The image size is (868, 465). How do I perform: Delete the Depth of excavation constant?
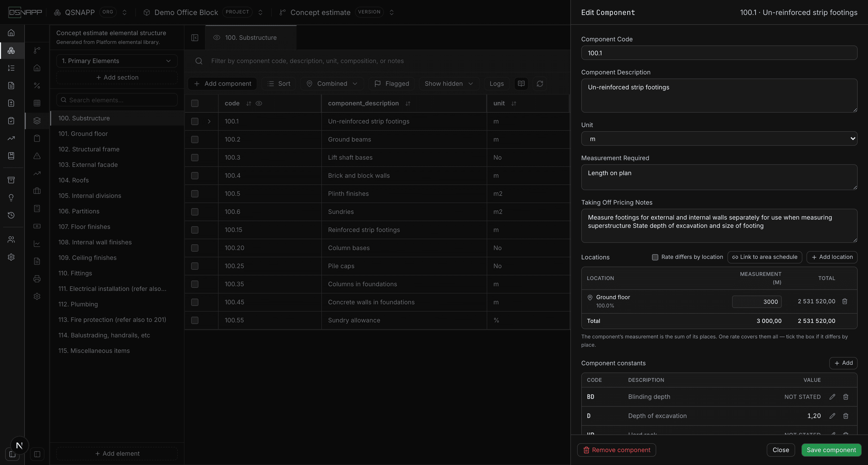846,416
